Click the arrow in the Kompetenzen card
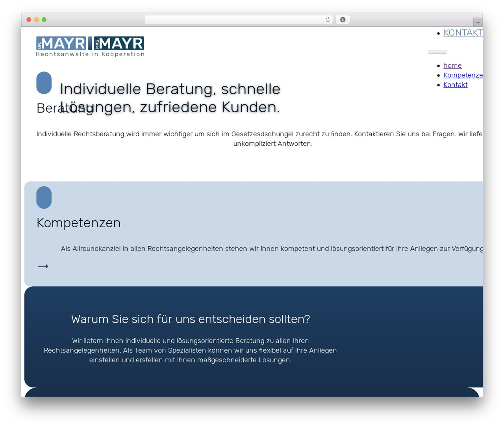This screenshot has width=504, height=427. coord(43,266)
